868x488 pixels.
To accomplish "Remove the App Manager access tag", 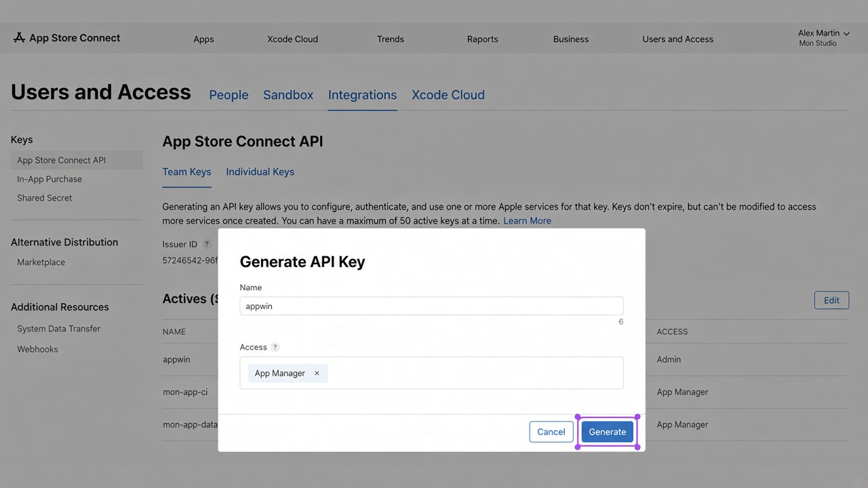I will [317, 373].
